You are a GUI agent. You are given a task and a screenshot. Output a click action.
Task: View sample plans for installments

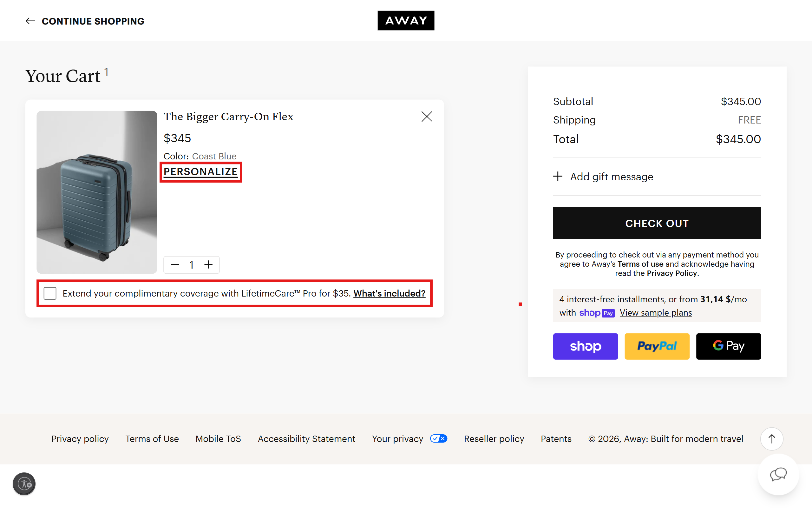pyautogui.click(x=656, y=312)
